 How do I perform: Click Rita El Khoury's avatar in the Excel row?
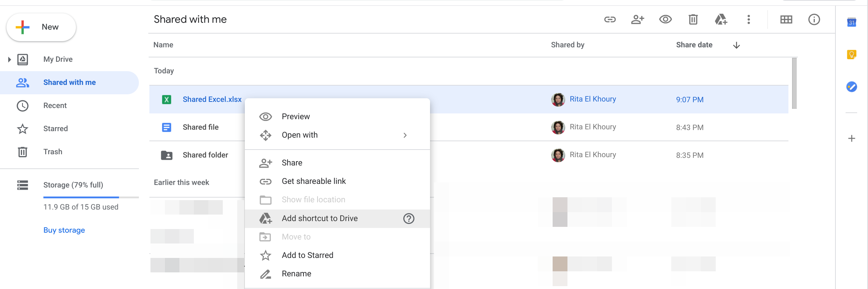(558, 99)
